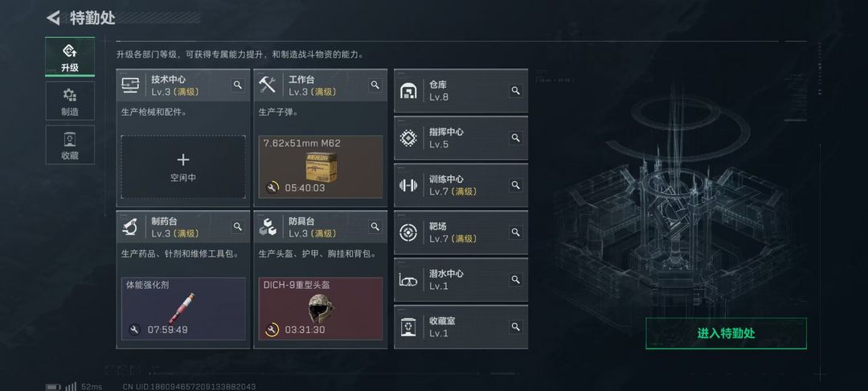Open the 7.62x51mm M62 ammo production card
868x391 pixels.
[x=321, y=167]
